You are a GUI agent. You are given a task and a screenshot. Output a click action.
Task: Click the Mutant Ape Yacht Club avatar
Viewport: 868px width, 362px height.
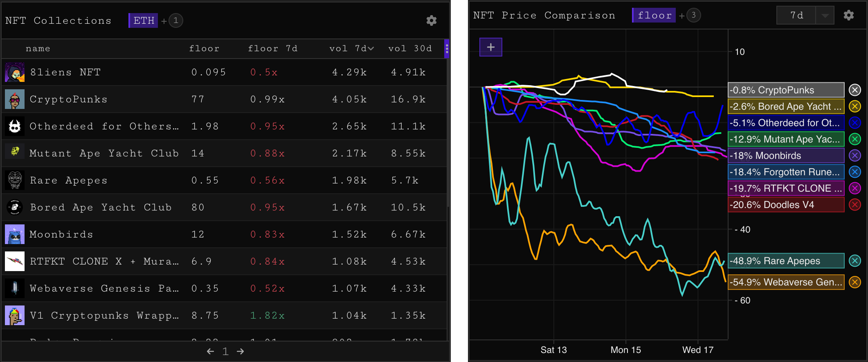[15, 152]
